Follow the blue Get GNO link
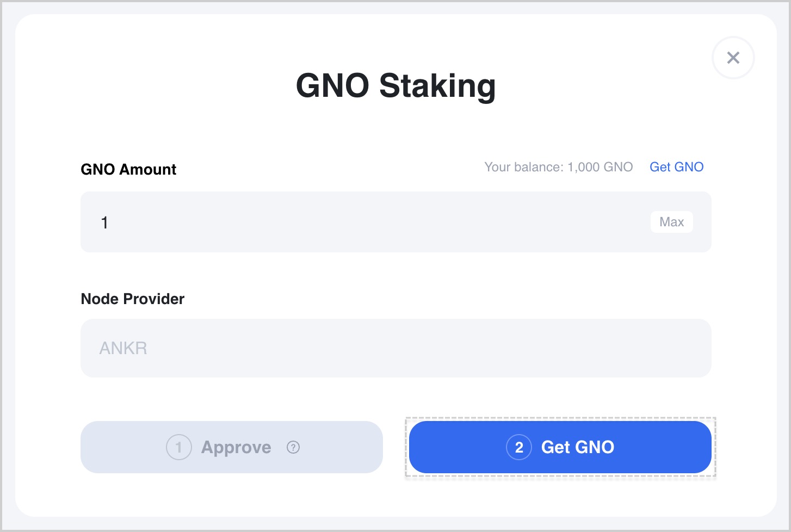The height and width of the screenshot is (532, 791). tap(676, 167)
